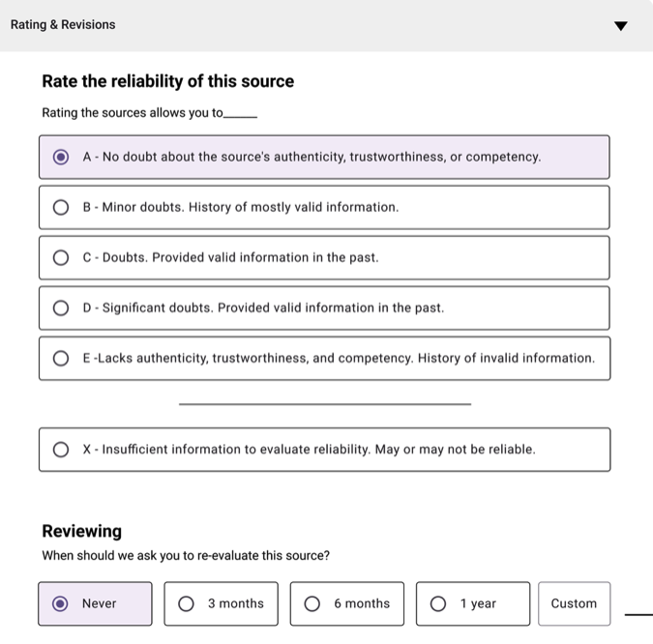This screenshot has width=653, height=644.
Task: Collapse the Rating & Revisions section arrow
Action: click(x=621, y=26)
